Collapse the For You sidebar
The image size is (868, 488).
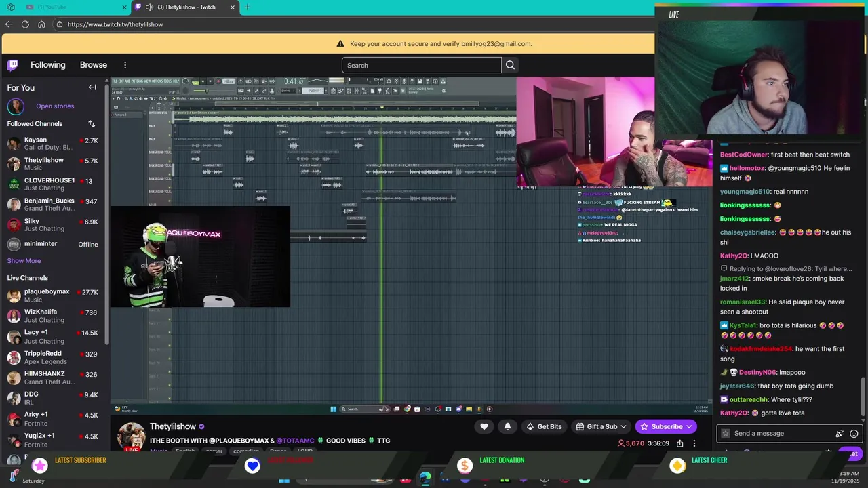(92, 87)
